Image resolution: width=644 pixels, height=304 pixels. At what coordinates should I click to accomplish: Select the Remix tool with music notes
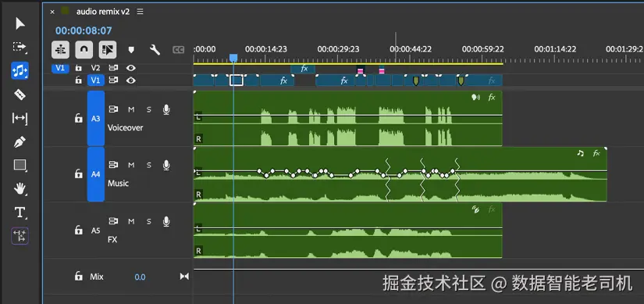click(20, 71)
